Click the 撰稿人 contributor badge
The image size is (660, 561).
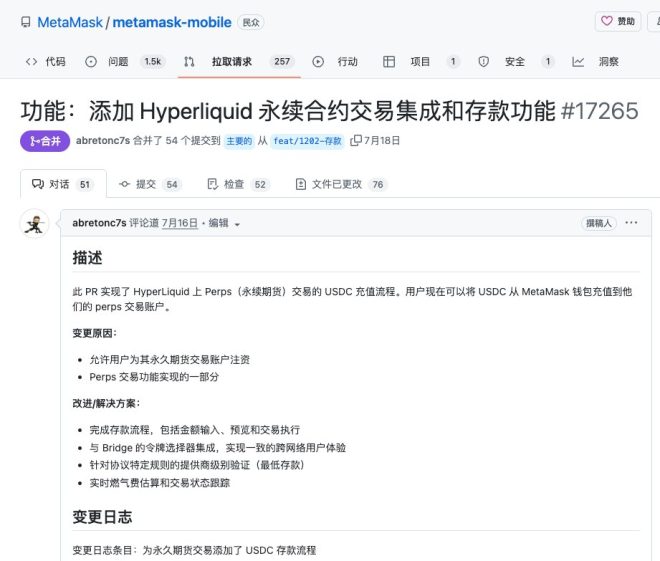point(599,223)
